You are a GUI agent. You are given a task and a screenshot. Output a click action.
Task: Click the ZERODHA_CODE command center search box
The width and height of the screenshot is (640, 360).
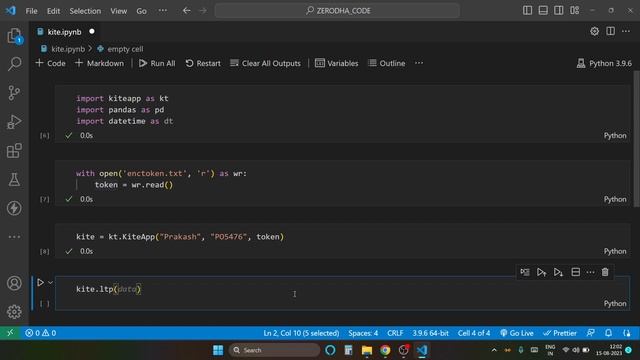[337, 11]
